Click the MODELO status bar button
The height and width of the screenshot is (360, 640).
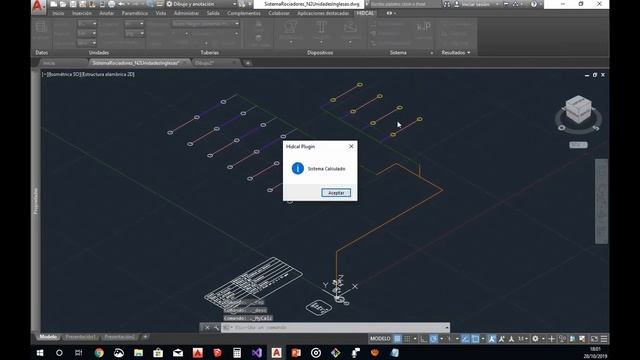point(380,339)
